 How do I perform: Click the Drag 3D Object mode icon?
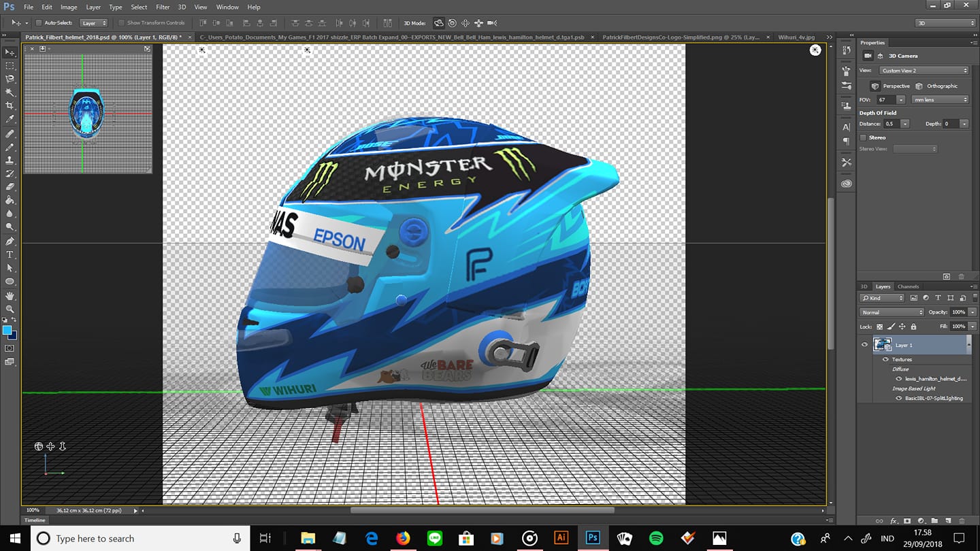pyautogui.click(x=465, y=23)
